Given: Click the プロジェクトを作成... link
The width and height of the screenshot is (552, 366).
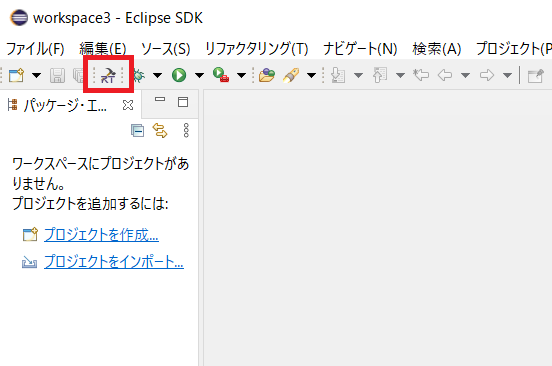Looking at the screenshot, I should 101,234.
